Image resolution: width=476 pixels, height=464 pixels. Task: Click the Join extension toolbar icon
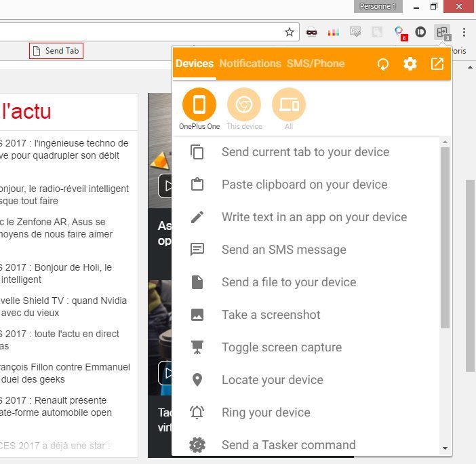click(442, 32)
